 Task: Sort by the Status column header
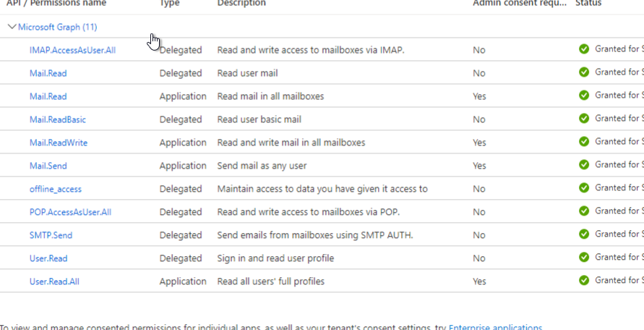[x=588, y=4]
